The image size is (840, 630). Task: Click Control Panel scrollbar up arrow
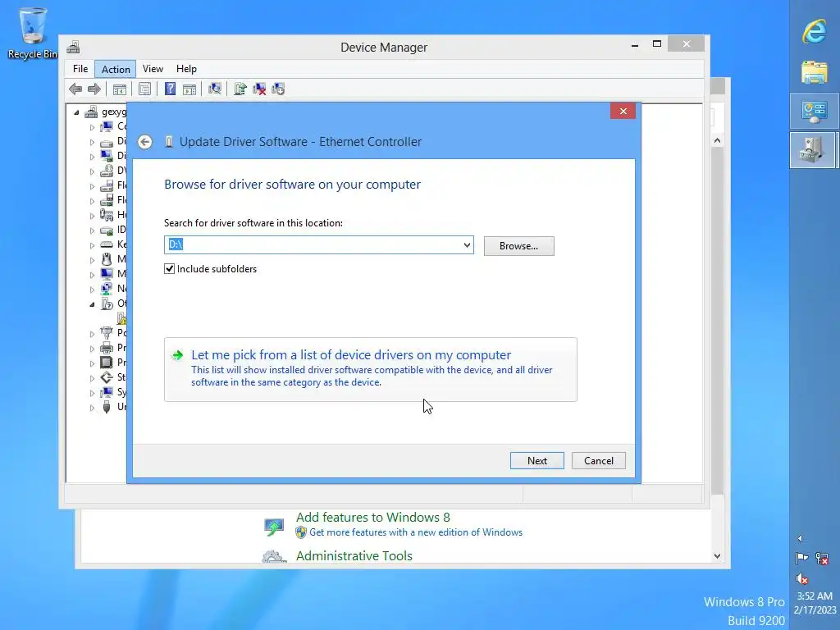click(717, 140)
